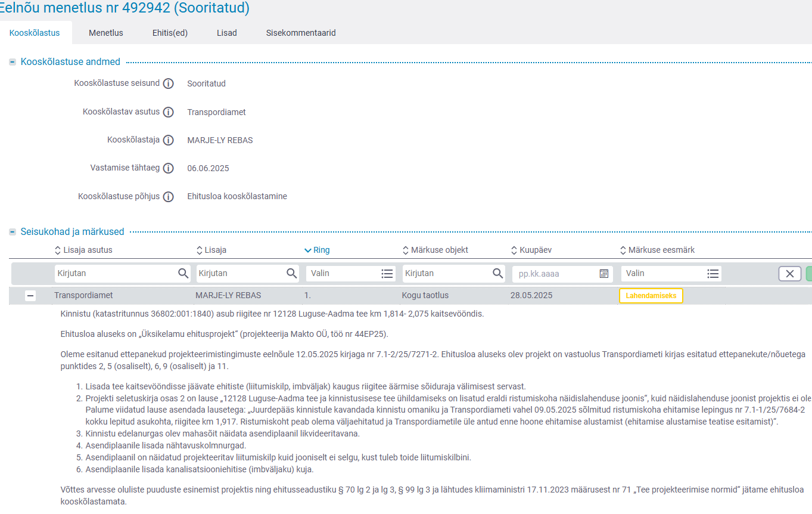The height and width of the screenshot is (514, 812).
Task: Click Transpordiamet cell in remark row
Action: coord(83,295)
